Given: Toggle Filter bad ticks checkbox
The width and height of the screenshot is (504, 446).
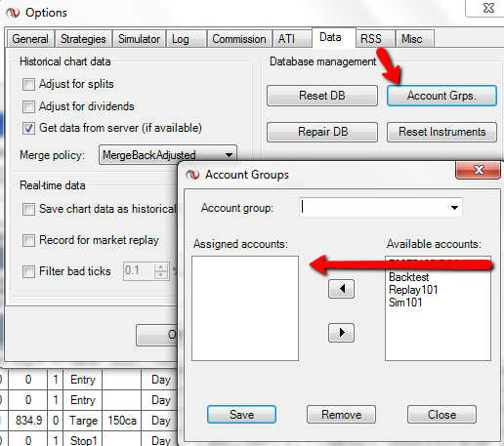Looking at the screenshot, I should pyautogui.click(x=28, y=271).
